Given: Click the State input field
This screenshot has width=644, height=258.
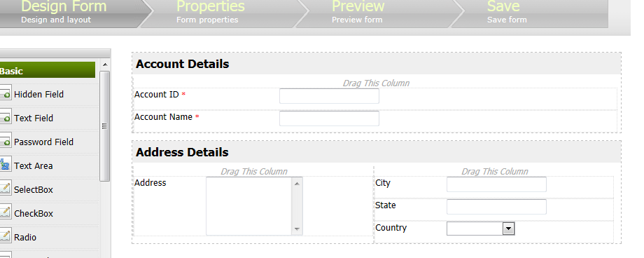Looking at the screenshot, I should [x=496, y=207].
